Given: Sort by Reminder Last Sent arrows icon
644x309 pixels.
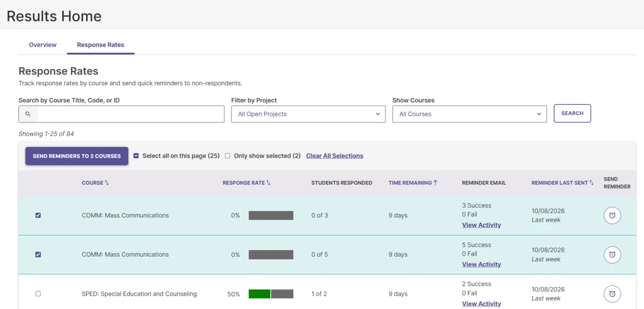Looking at the screenshot, I should [x=591, y=183].
